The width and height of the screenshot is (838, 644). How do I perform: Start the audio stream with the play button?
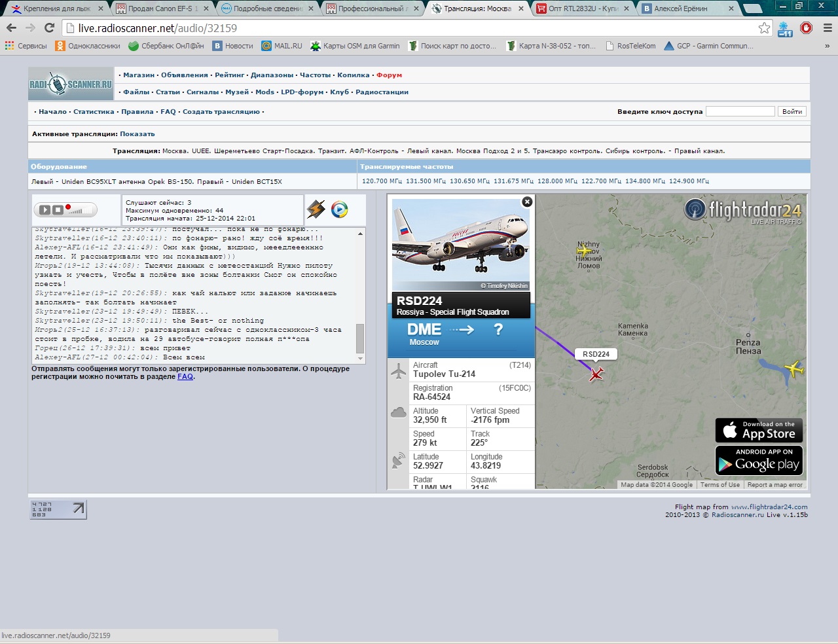[x=45, y=210]
